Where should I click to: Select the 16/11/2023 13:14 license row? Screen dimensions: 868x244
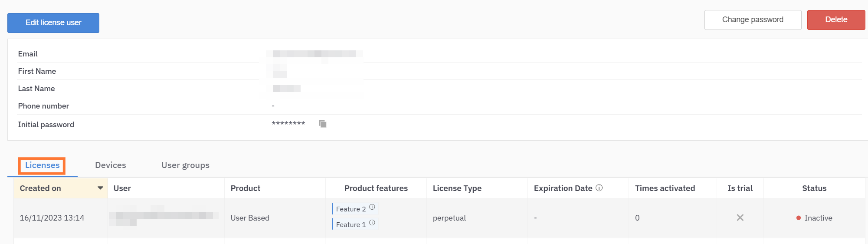[x=52, y=218]
